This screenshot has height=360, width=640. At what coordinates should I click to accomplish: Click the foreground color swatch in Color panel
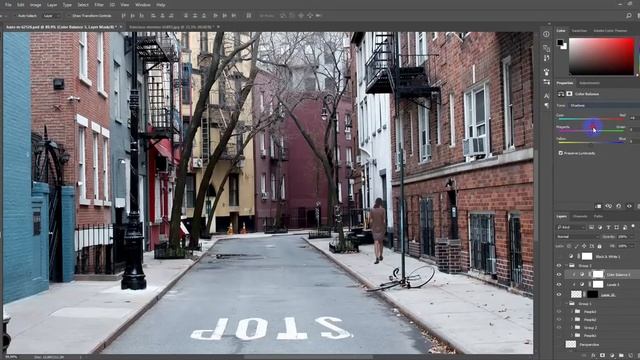coord(560,42)
